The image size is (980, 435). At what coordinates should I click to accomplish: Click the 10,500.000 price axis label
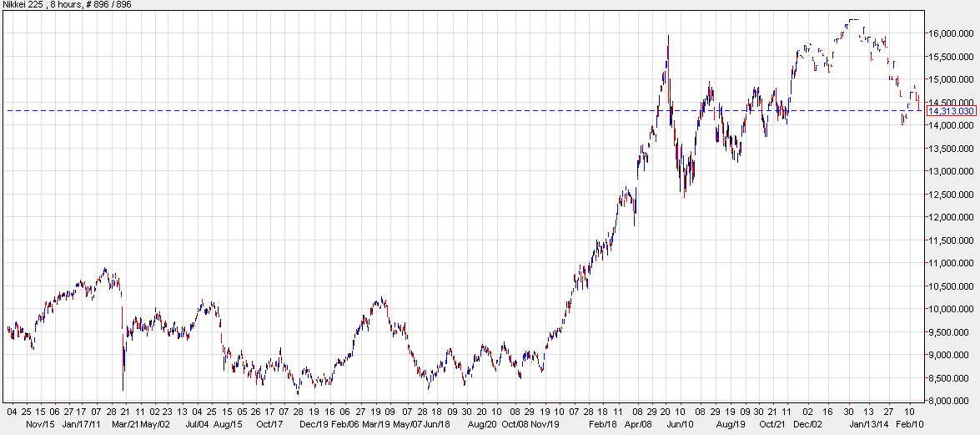952,286
